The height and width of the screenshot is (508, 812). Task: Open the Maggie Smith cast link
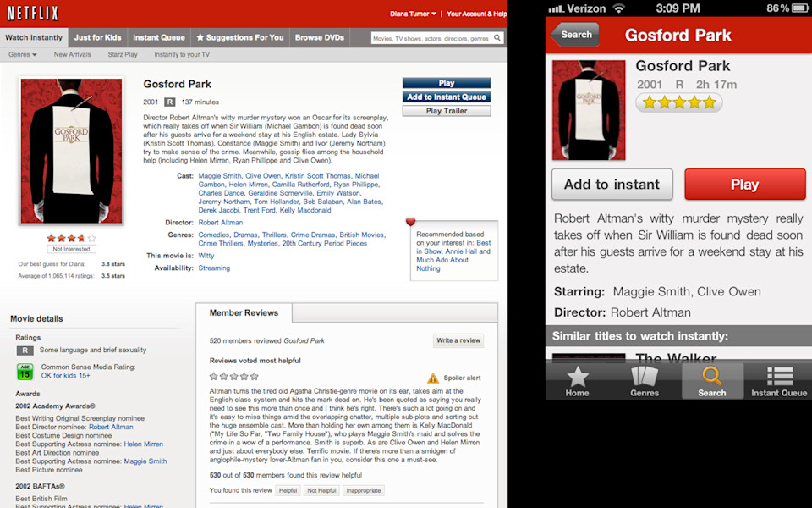pyautogui.click(x=220, y=176)
